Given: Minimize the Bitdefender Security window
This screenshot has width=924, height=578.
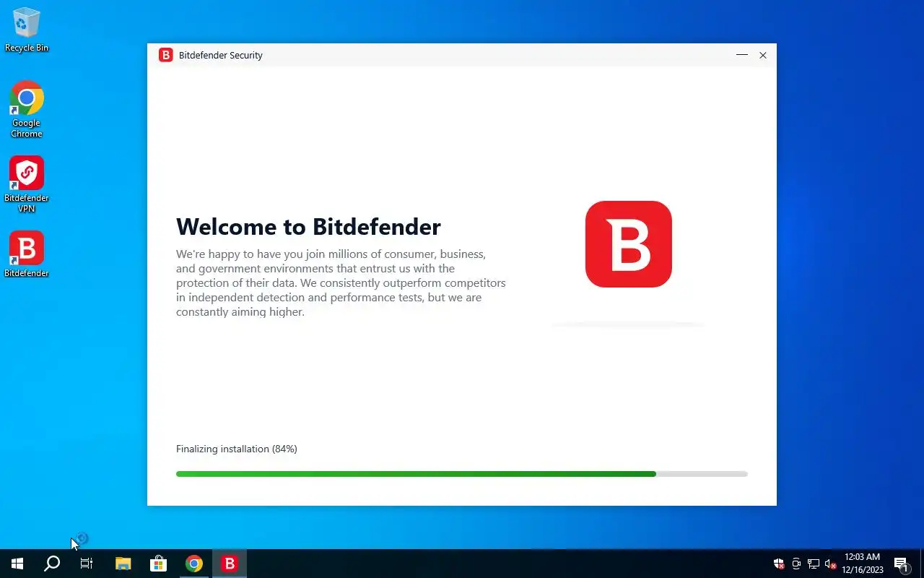Looking at the screenshot, I should pos(742,55).
